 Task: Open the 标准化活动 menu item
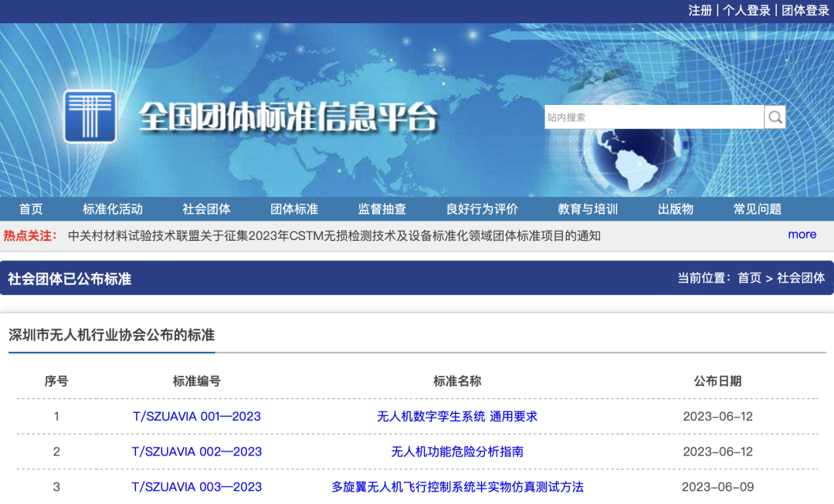tap(112, 209)
